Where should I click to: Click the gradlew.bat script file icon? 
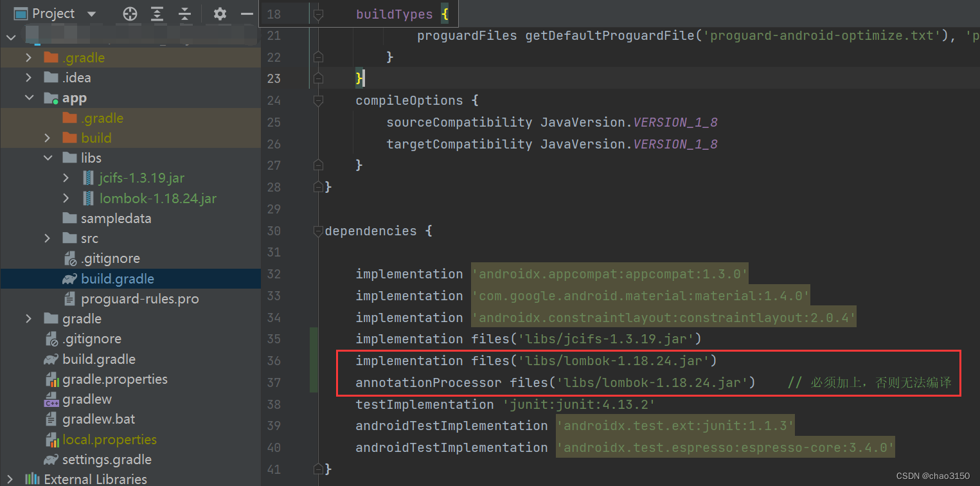[51, 419]
